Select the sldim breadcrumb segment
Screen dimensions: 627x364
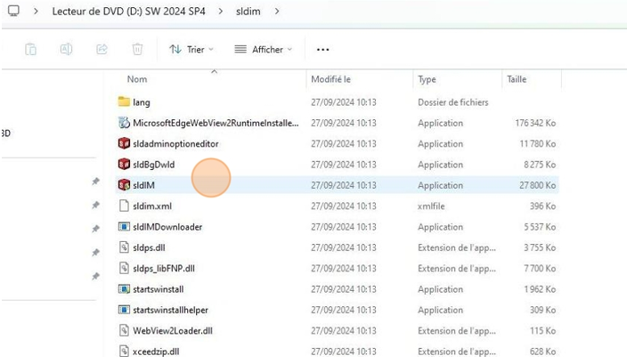tap(248, 12)
